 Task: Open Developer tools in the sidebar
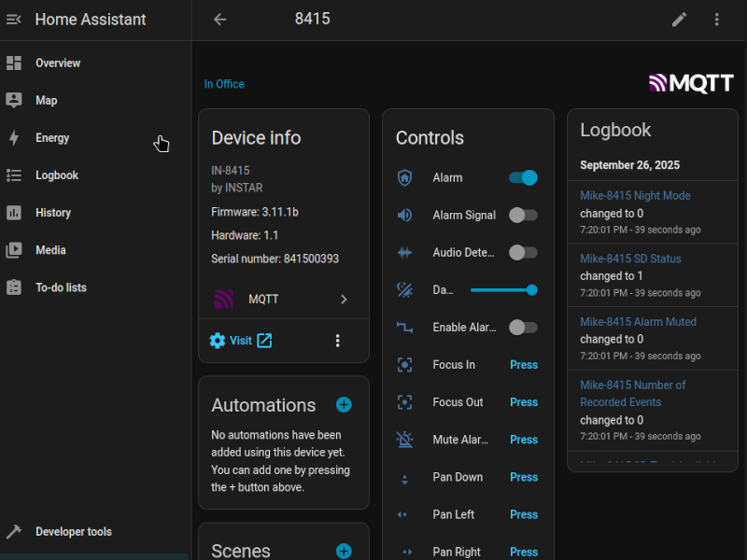[x=94, y=531]
